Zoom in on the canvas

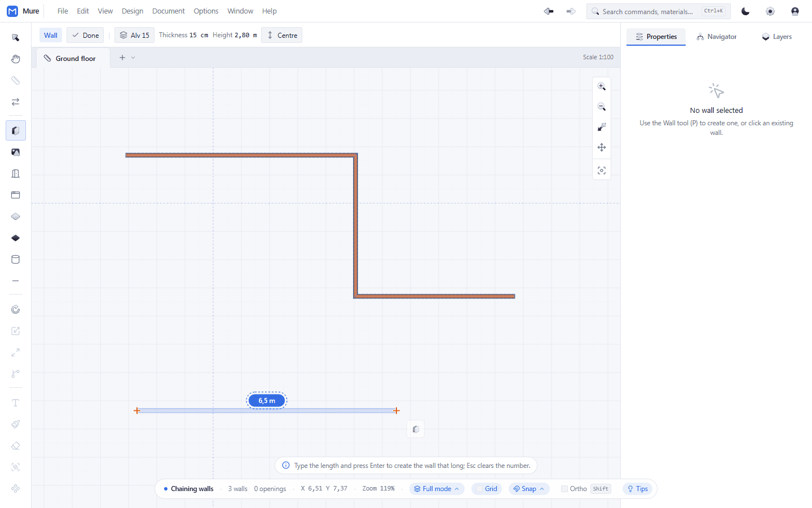point(602,86)
